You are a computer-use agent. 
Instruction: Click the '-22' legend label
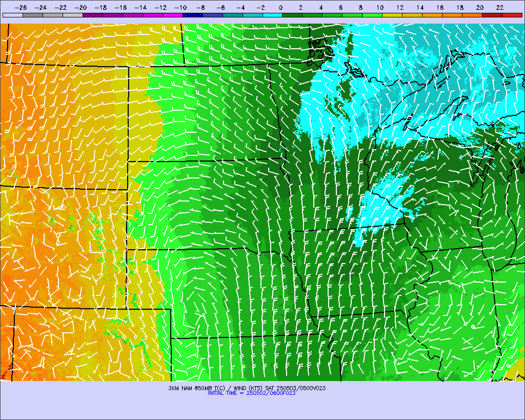pyautogui.click(x=60, y=7)
